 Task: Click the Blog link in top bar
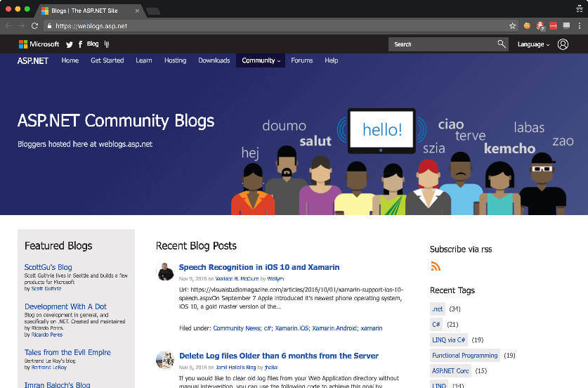93,44
